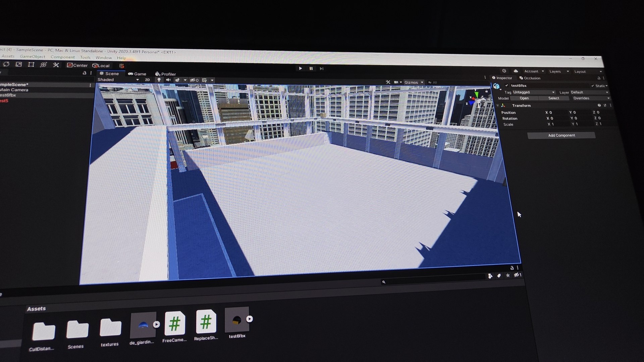Switch to the Game tab
Screen dimensions: 644x362
(x=137, y=74)
